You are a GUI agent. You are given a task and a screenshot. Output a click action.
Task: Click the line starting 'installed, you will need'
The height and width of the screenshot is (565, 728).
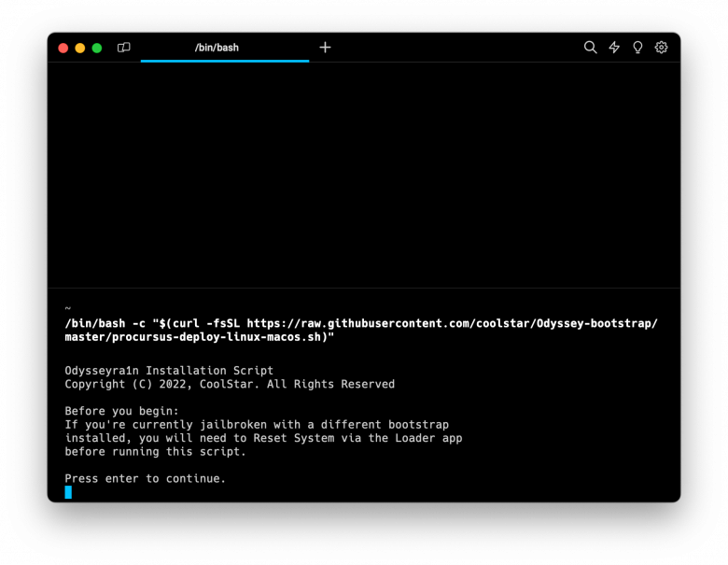point(263,438)
